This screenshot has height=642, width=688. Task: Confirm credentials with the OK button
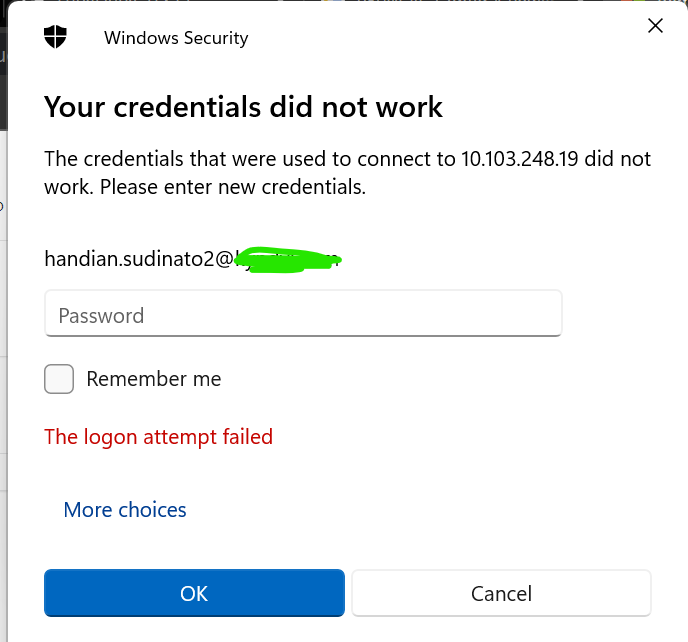[x=194, y=593]
